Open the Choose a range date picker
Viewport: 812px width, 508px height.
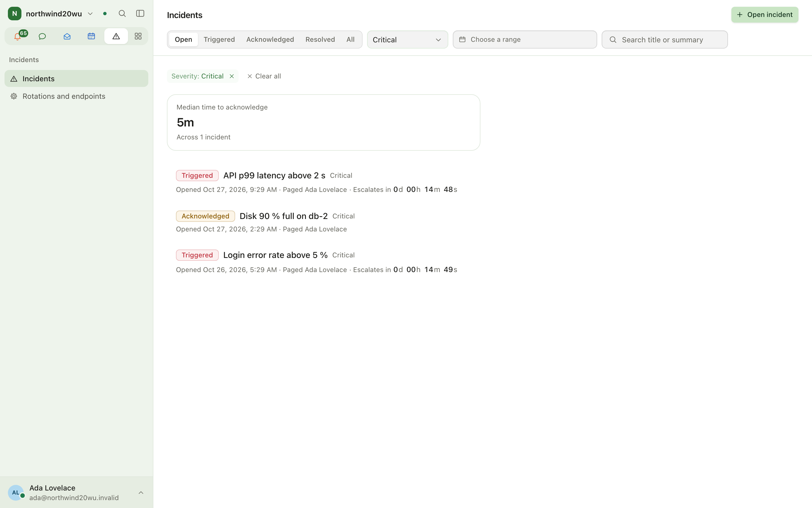pyautogui.click(x=525, y=40)
